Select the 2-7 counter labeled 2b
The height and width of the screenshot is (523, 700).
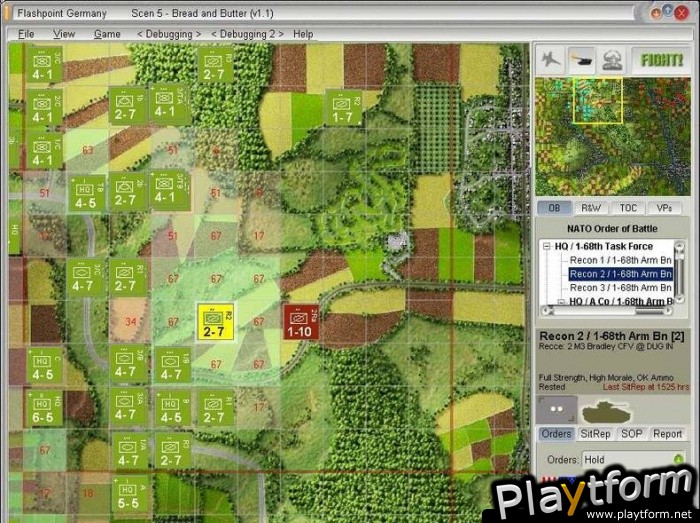coord(128,192)
